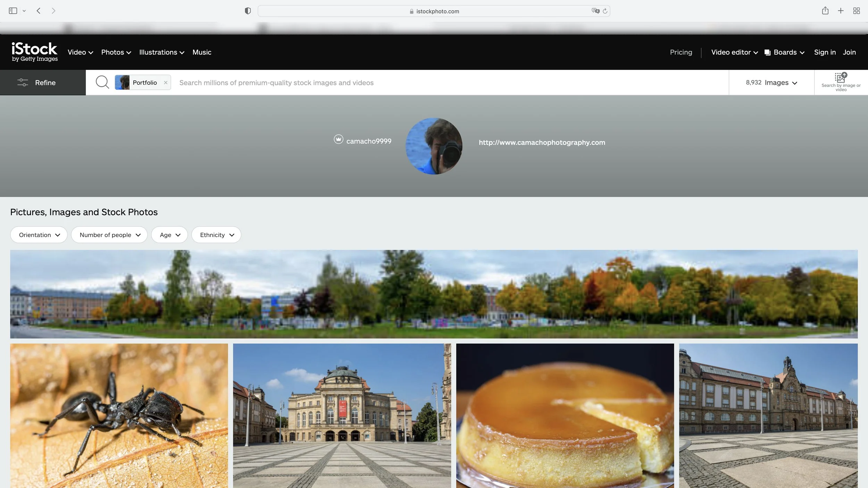This screenshot has width=868, height=488.
Task: Click the magnifying glass search icon
Action: pos(102,82)
